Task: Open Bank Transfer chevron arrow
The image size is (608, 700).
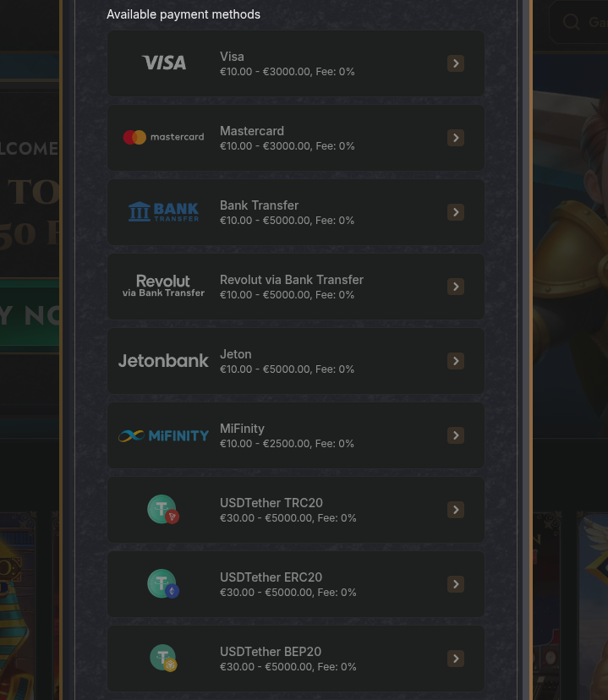Action: (456, 212)
